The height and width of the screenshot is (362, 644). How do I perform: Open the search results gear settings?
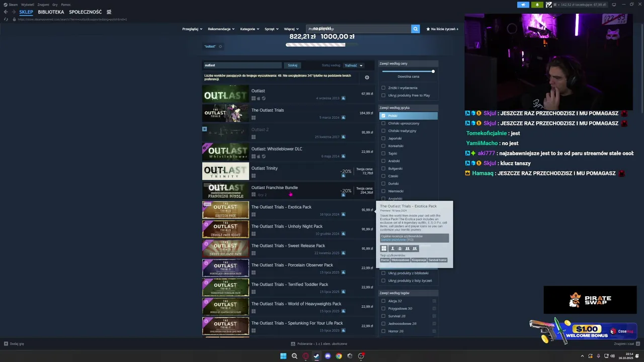click(x=367, y=77)
